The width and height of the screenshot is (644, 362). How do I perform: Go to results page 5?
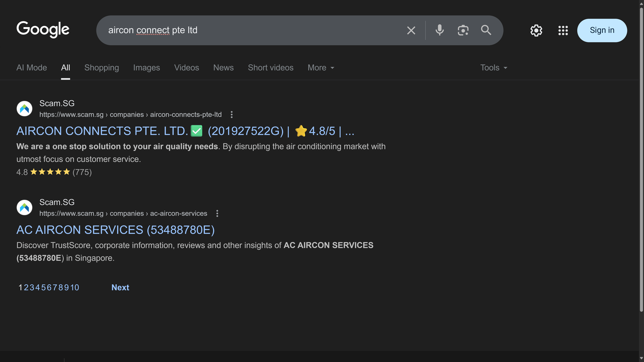coord(43,288)
